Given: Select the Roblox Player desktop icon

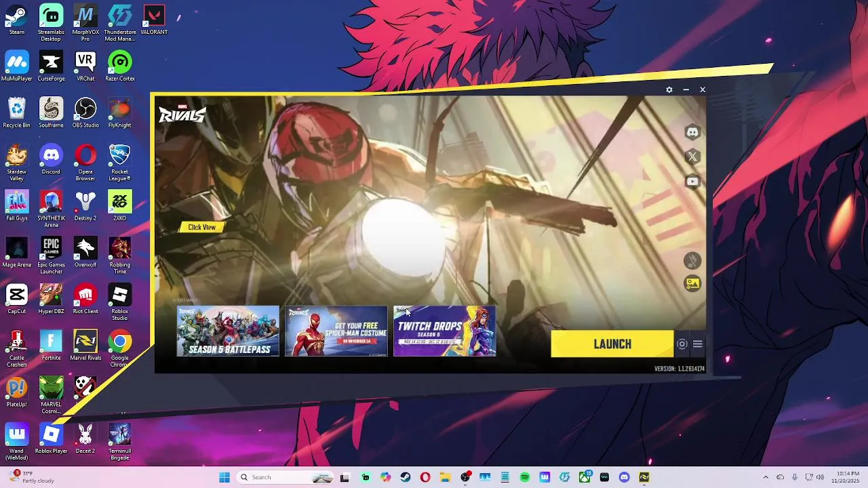Looking at the screenshot, I should (x=51, y=438).
